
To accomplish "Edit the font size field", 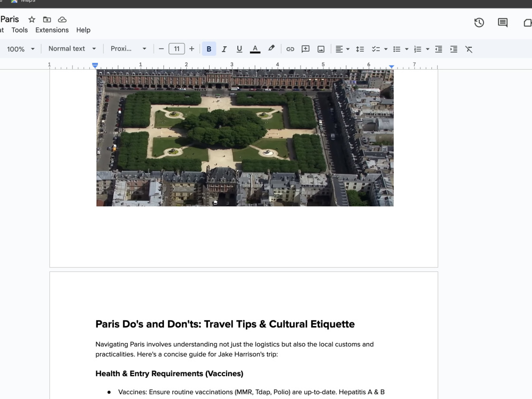I will [177, 49].
